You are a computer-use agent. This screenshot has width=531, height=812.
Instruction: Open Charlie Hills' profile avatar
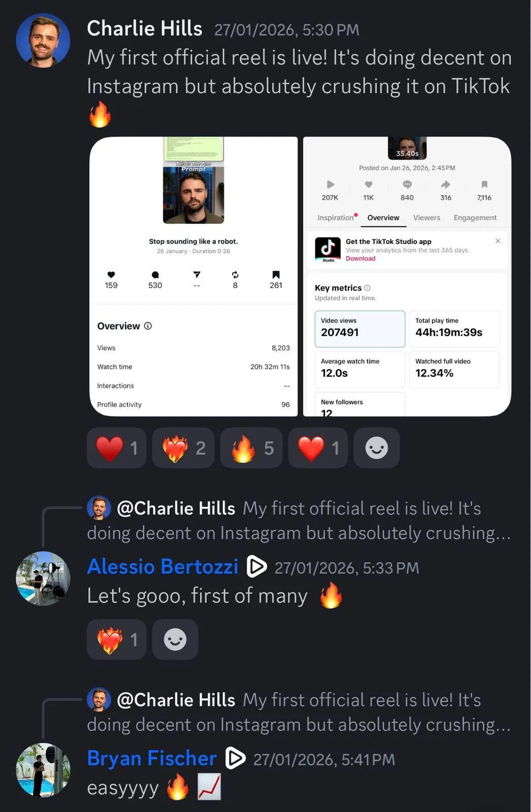click(x=43, y=41)
